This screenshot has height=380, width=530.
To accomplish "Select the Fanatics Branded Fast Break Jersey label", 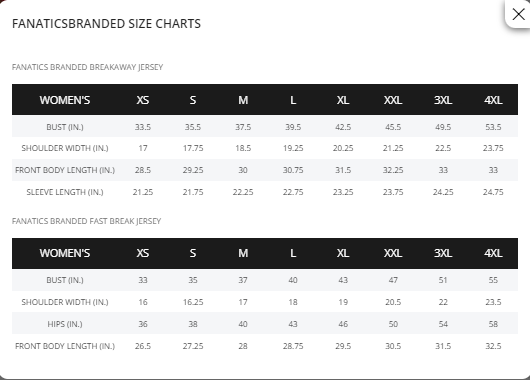I will 86,221.
